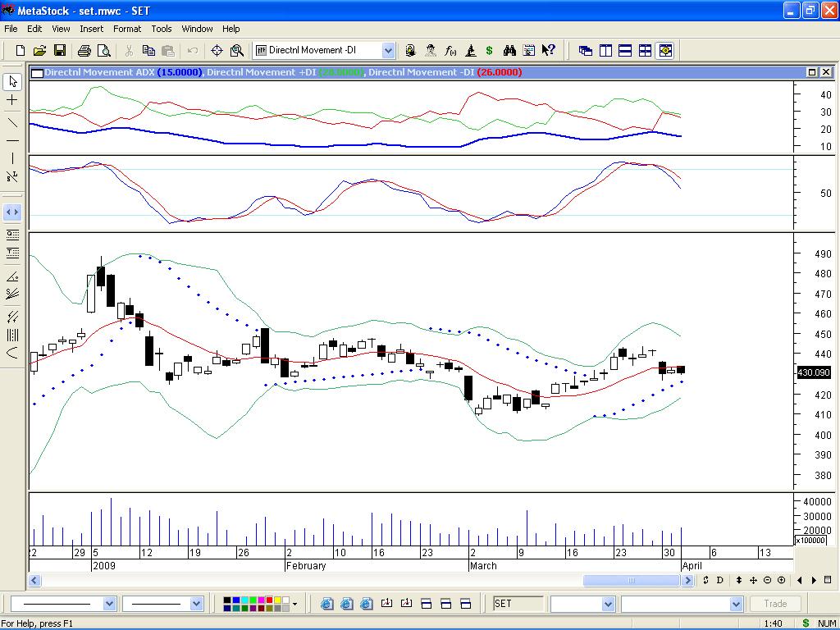Open the wide dropdown left of Trade
Screen dimensions: 840x630
737,604
